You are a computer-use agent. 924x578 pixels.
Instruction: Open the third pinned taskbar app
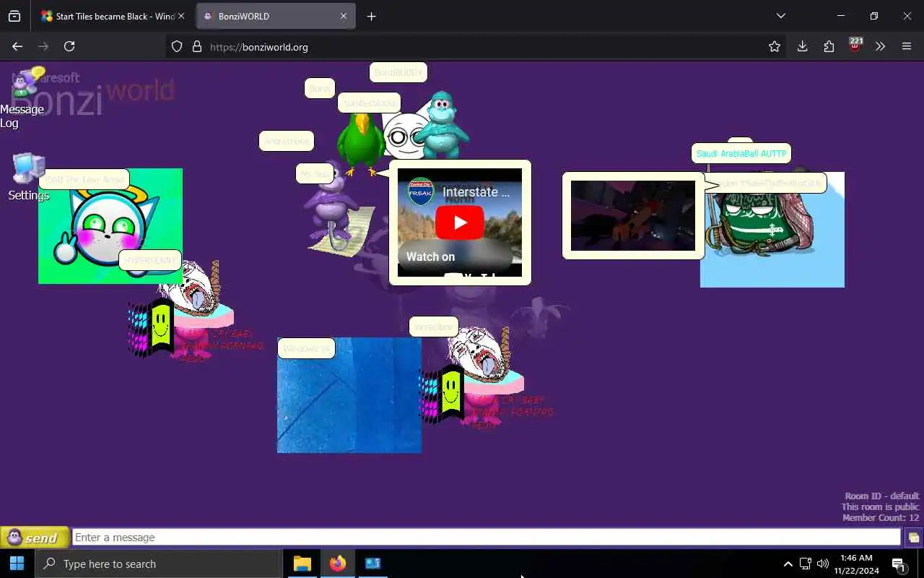point(372,564)
